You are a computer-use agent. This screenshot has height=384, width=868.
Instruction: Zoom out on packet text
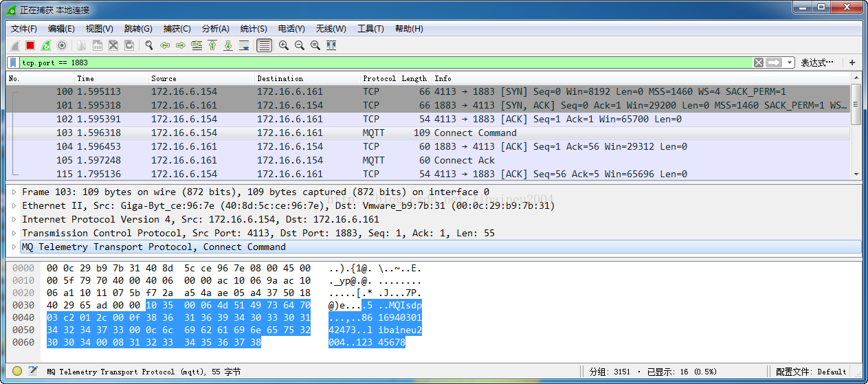click(300, 45)
